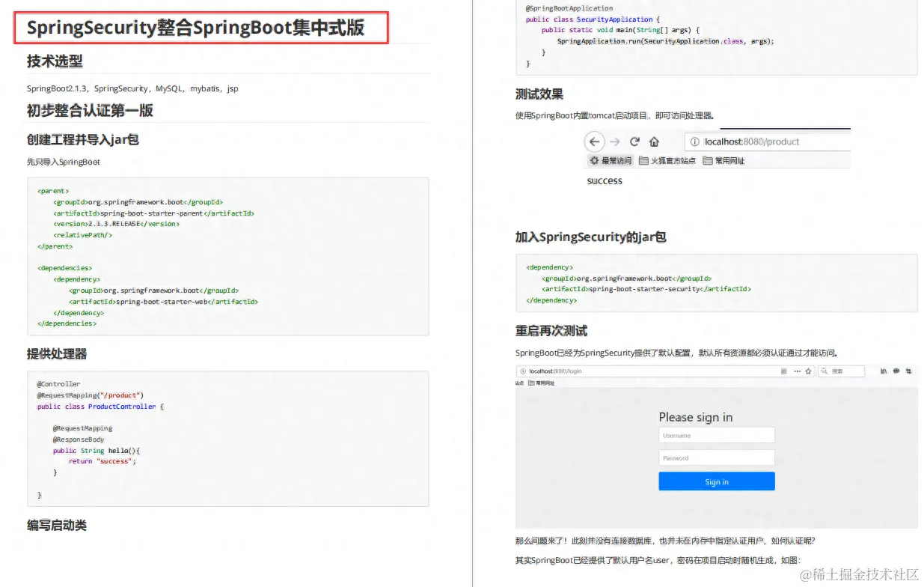The width and height of the screenshot is (924, 587).
Task: Click the @ResponseBody annotation line
Action: point(79,440)
